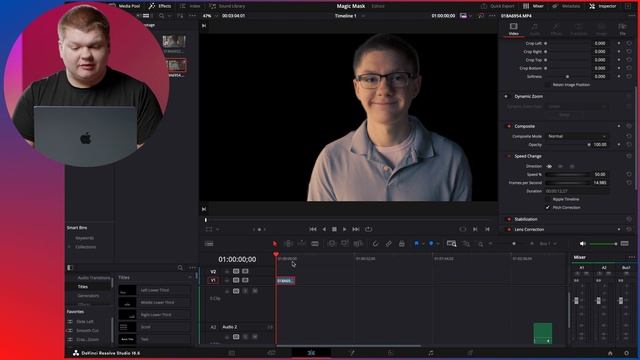Choose the Right Lower Third title
The image size is (640, 360).
(154, 315)
